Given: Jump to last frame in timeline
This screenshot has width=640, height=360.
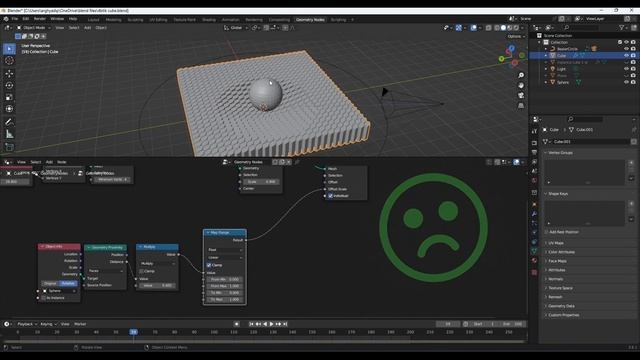Looking at the screenshot, I should click(285, 324).
